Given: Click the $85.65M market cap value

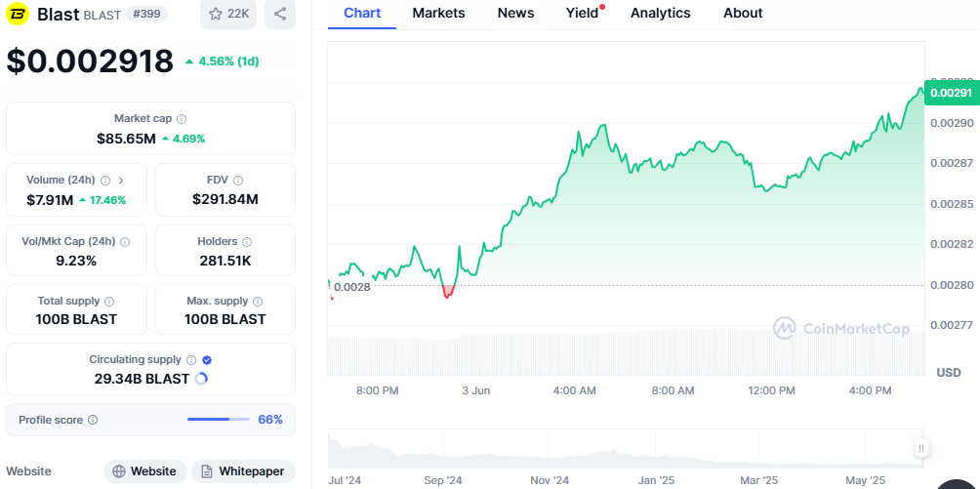Looking at the screenshot, I should [126, 139].
